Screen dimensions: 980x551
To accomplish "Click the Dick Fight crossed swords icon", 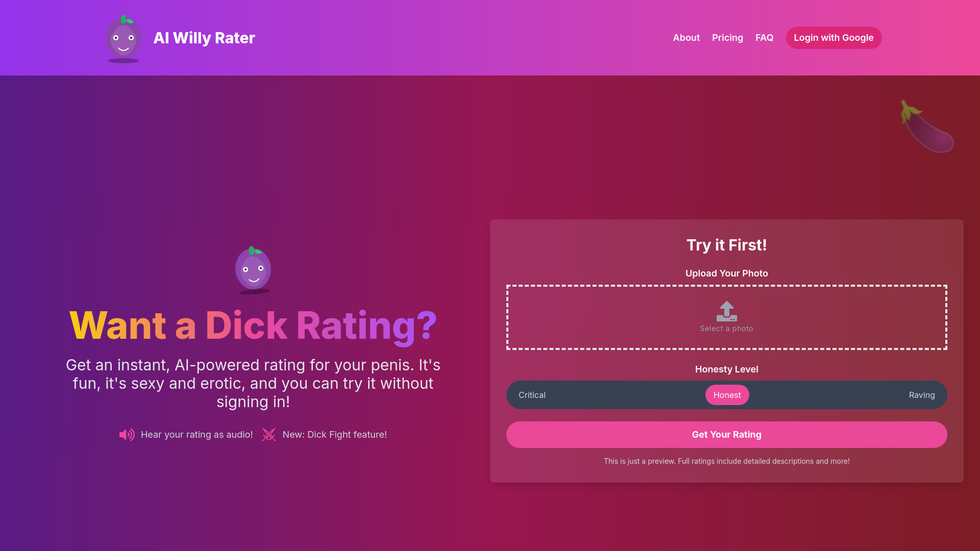I will click(268, 434).
